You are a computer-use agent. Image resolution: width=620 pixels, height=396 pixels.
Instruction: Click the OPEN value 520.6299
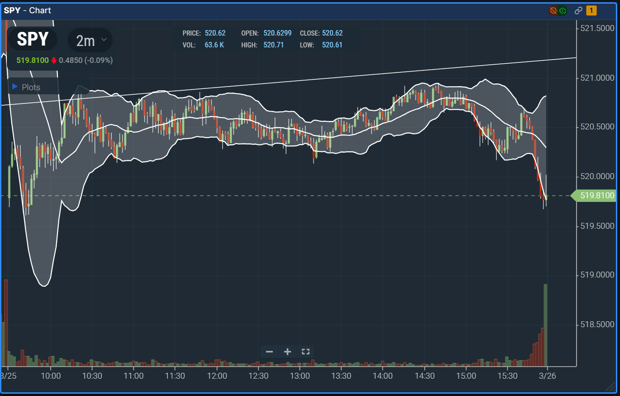click(x=278, y=33)
